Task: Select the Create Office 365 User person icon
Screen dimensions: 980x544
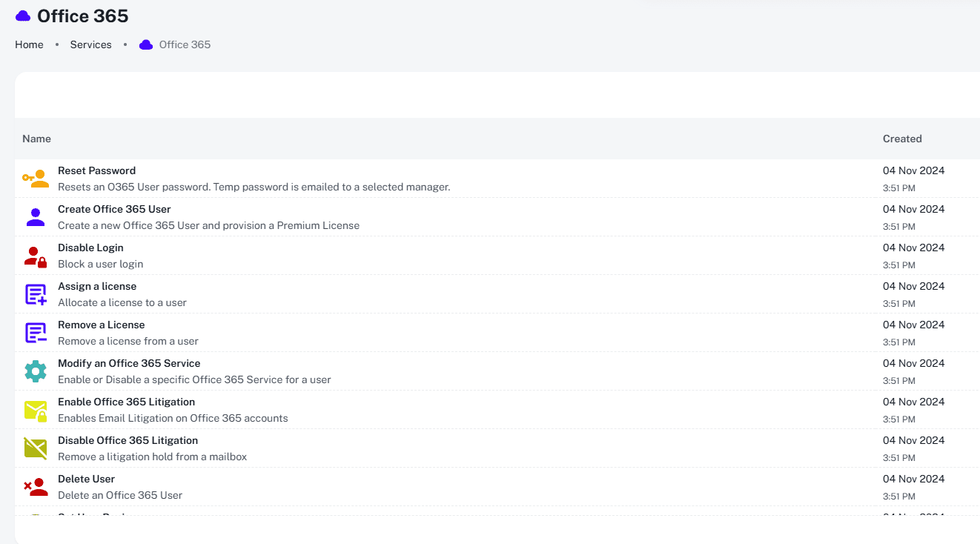Action: pos(35,216)
